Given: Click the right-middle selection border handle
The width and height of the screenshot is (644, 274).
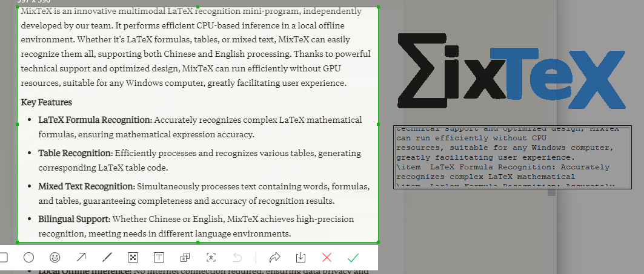Looking at the screenshot, I should coord(379,125).
